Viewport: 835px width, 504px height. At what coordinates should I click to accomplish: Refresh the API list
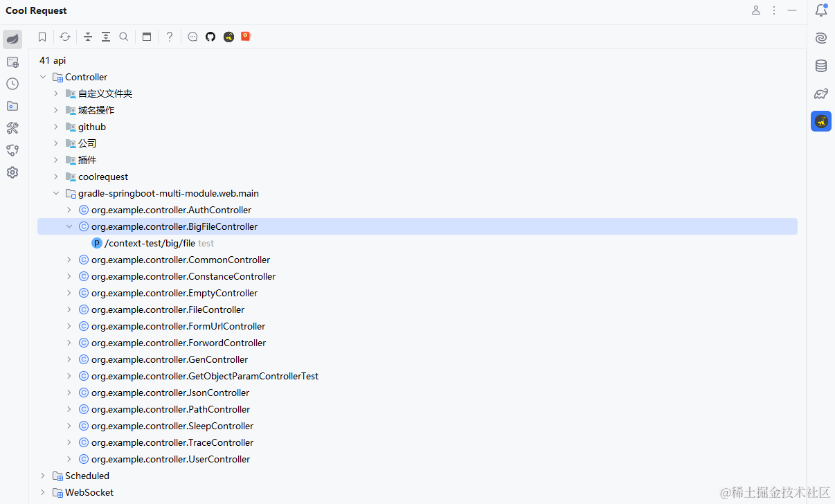coord(65,37)
